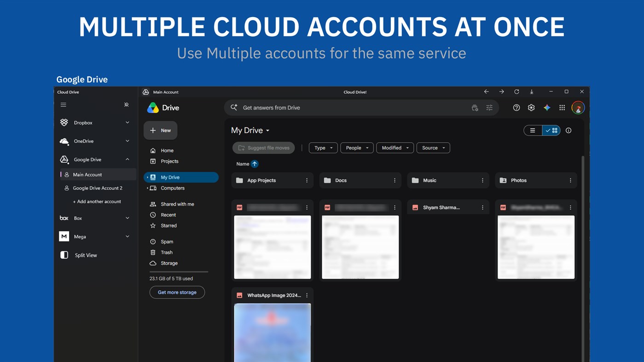Open more actions for App Projects folder
This screenshot has width=644, height=362.
[x=307, y=180]
